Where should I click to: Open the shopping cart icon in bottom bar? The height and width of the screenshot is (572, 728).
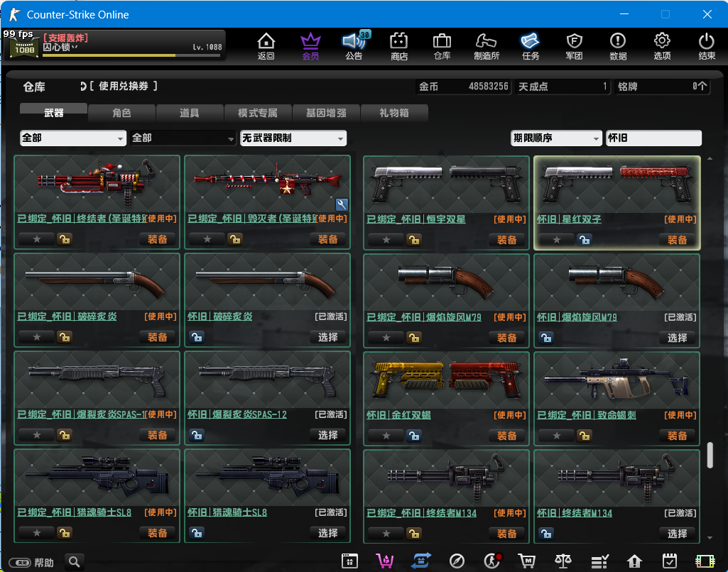[x=527, y=561]
